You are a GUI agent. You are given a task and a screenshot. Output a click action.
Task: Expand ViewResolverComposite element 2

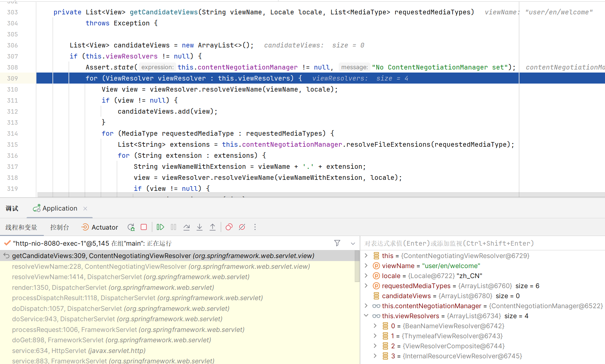pyautogui.click(x=375, y=346)
